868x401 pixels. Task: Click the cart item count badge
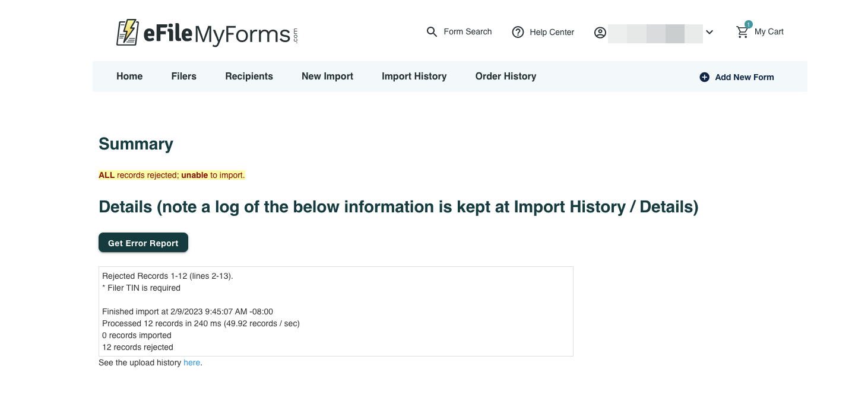pyautogui.click(x=748, y=24)
